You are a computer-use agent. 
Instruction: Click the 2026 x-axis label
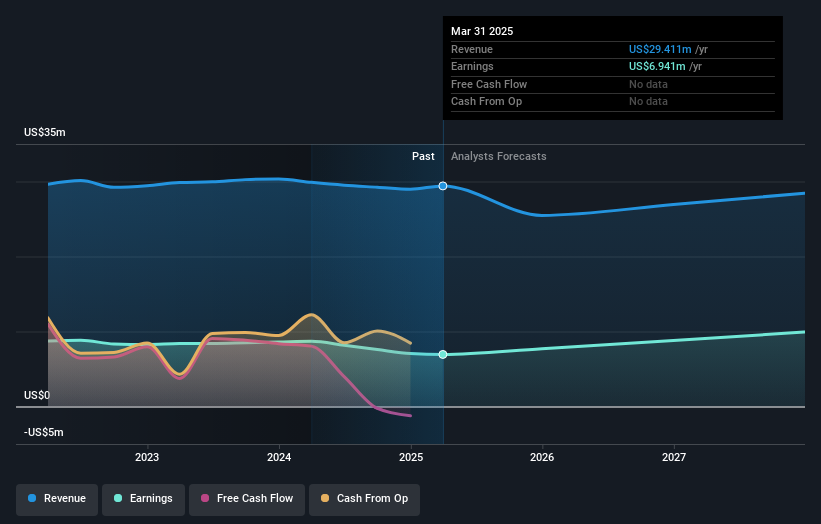click(x=542, y=457)
